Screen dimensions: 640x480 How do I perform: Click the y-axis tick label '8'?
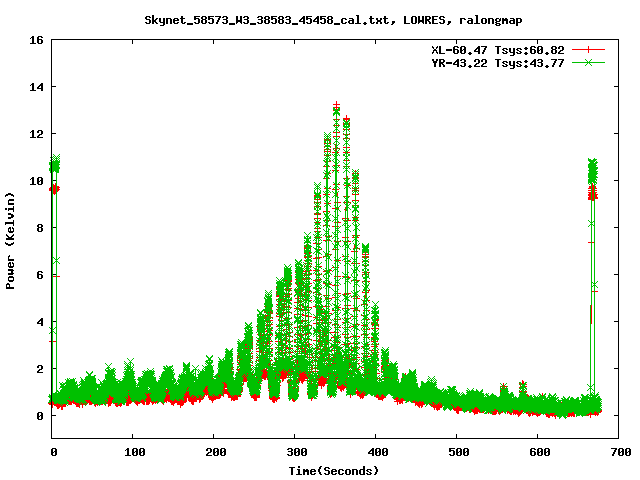[40, 228]
